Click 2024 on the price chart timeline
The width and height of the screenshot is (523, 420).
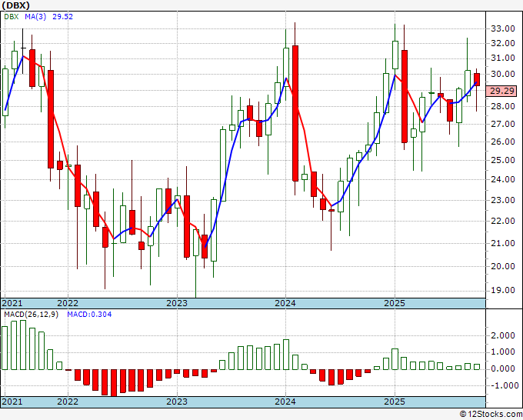[285, 303]
